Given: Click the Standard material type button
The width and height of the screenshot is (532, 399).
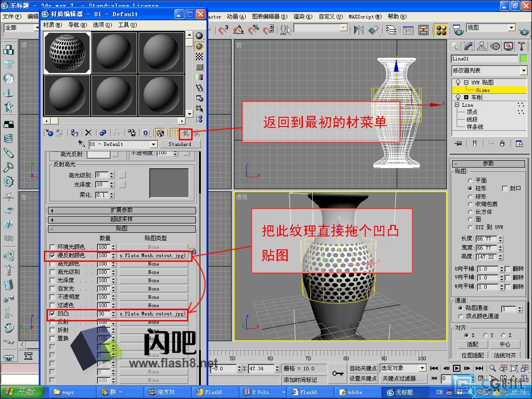Looking at the screenshot, I should click(180, 144).
